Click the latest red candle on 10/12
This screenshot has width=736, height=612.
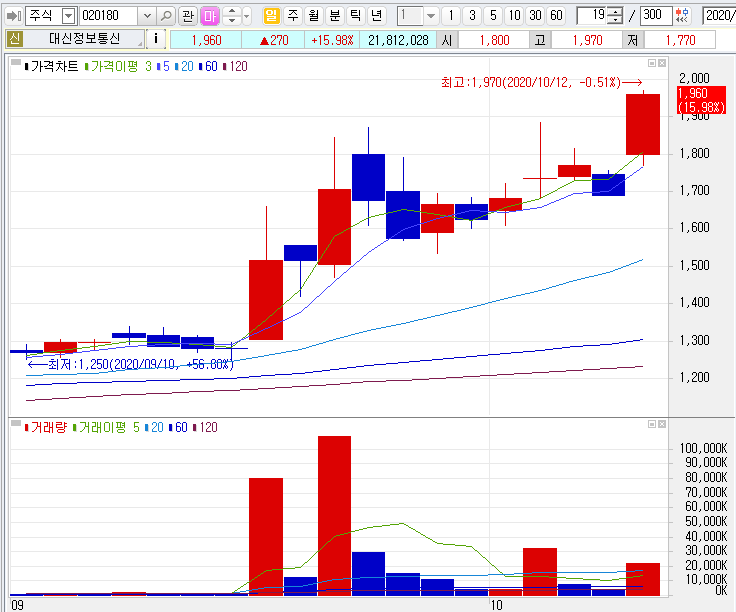(x=643, y=124)
